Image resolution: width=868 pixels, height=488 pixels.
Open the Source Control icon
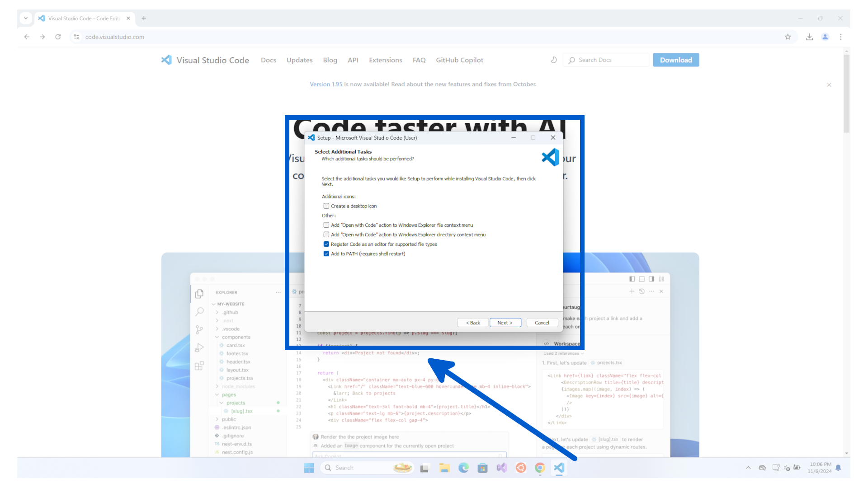point(199,329)
